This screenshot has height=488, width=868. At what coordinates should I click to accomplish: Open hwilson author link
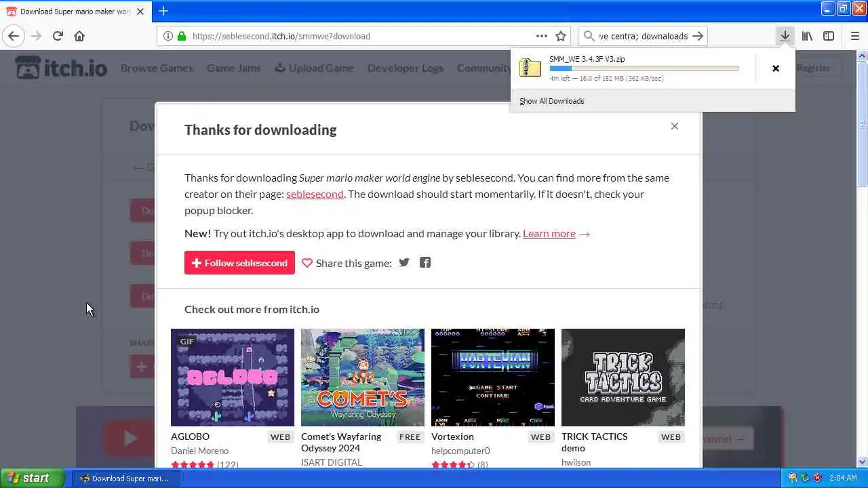click(576, 462)
